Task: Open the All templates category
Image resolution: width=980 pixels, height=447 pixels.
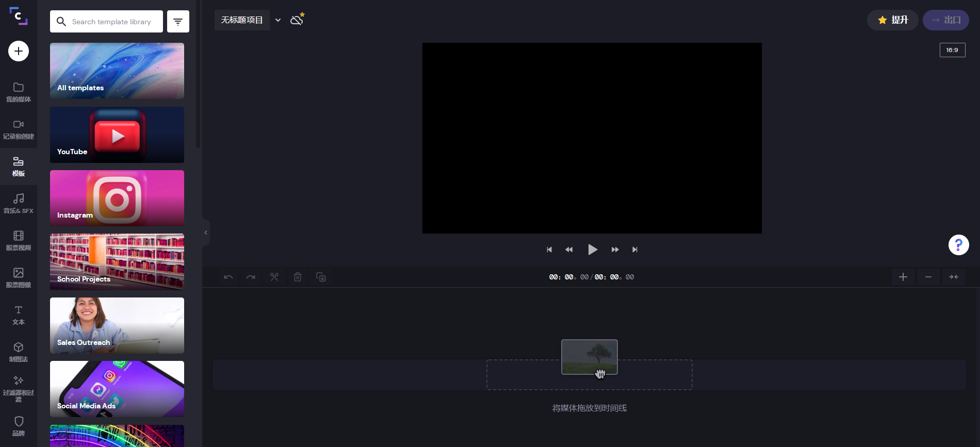Action: pyautogui.click(x=117, y=71)
